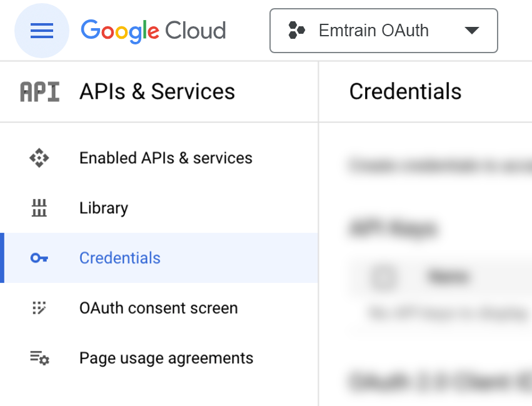
Task: Click the Google Cloud logo
Action: [153, 31]
